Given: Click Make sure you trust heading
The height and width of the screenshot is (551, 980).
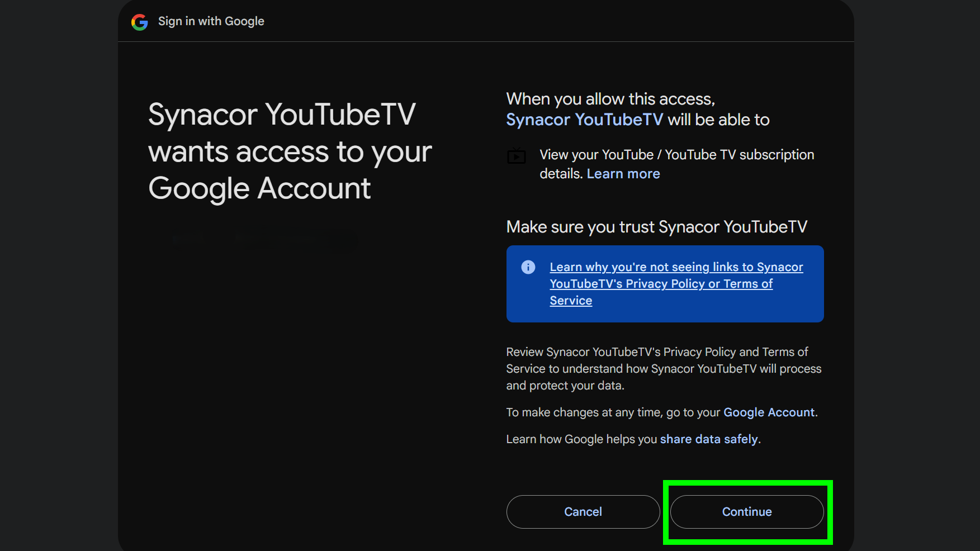Looking at the screenshot, I should (x=656, y=227).
